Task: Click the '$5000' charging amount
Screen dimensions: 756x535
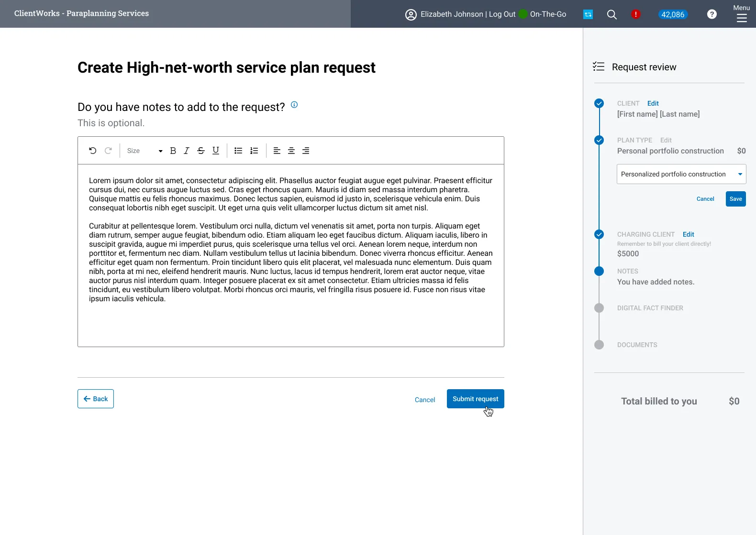Action: tap(628, 254)
